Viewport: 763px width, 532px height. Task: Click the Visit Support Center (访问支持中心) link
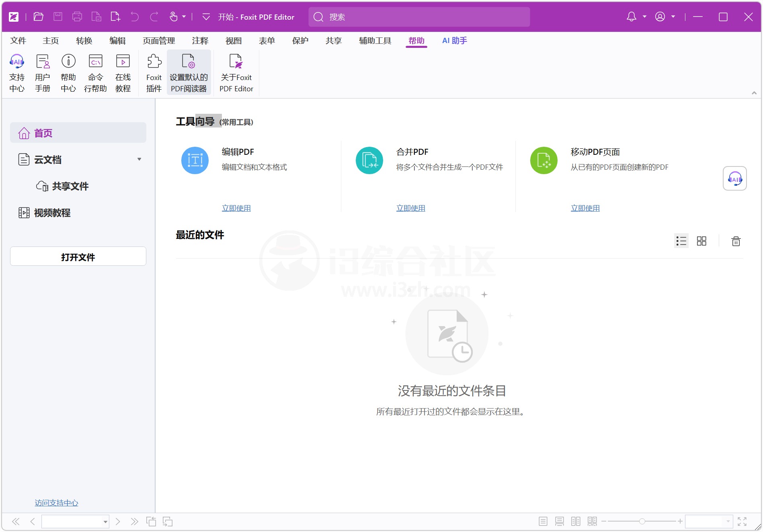click(x=56, y=503)
